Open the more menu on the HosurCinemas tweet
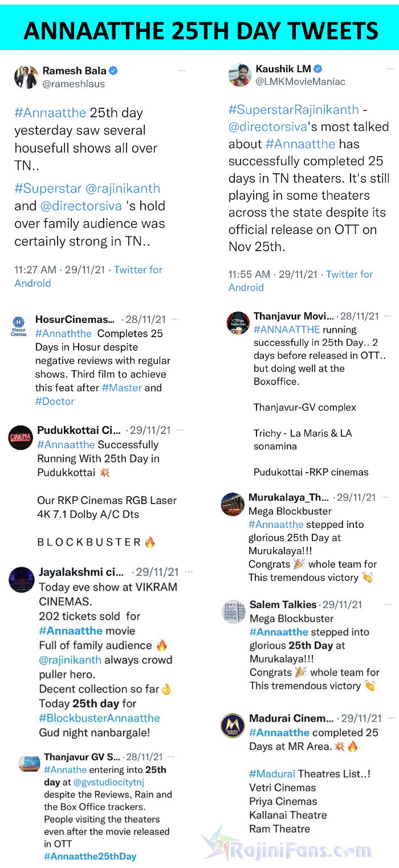 (175, 320)
